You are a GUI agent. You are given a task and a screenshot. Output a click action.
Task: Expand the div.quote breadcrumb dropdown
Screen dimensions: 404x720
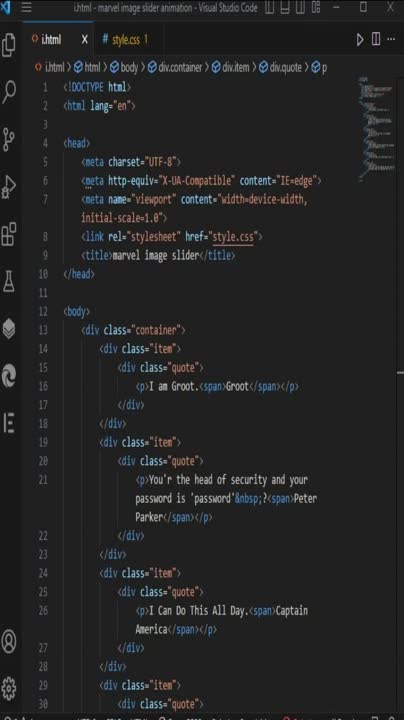[x=280, y=68]
